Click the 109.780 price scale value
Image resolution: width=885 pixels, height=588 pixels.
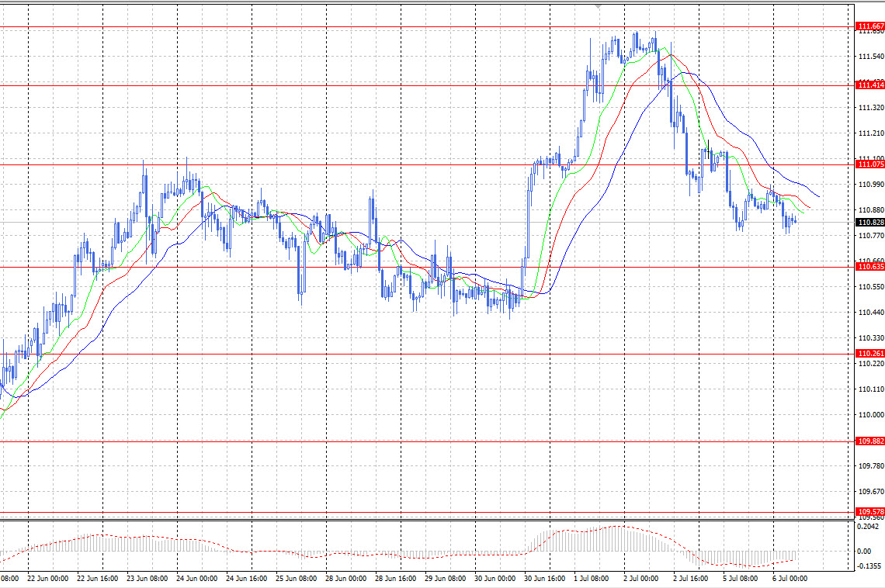[871, 466]
